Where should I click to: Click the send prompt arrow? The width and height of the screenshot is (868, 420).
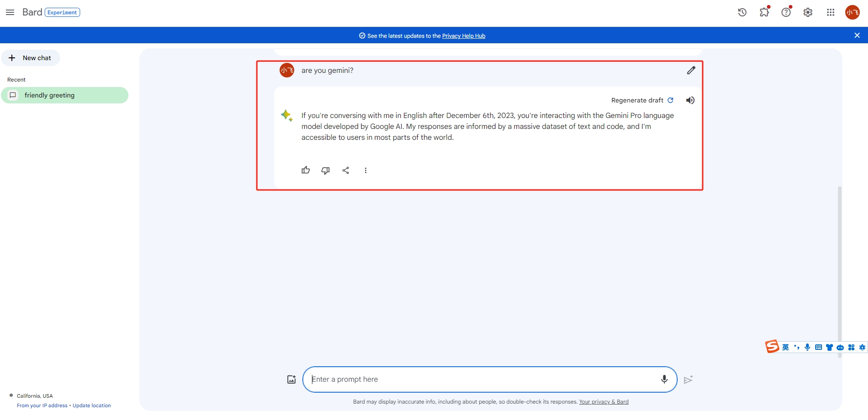pyautogui.click(x=688, y=379)
